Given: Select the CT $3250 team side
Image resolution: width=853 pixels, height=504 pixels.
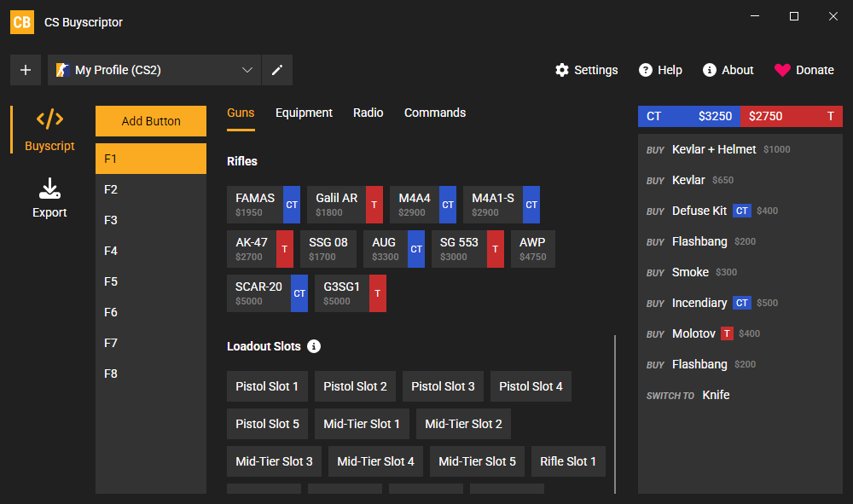Looking at the screenshot, I should 688,116.
